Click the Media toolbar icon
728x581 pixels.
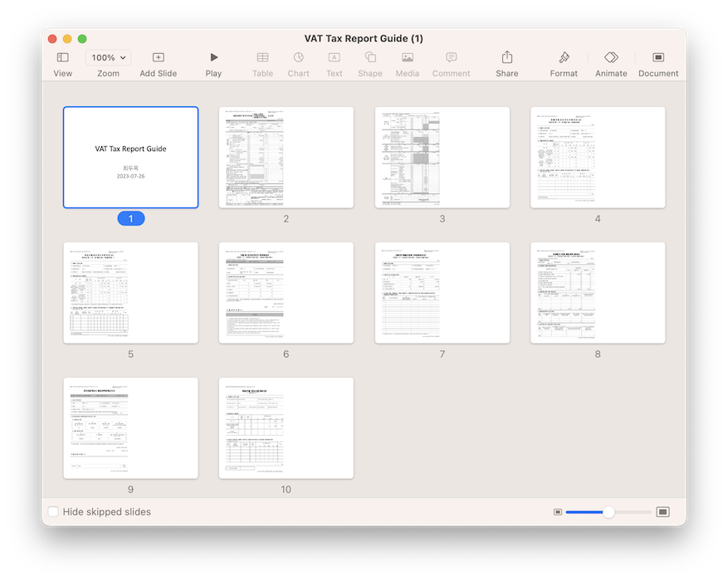[408, 57]
